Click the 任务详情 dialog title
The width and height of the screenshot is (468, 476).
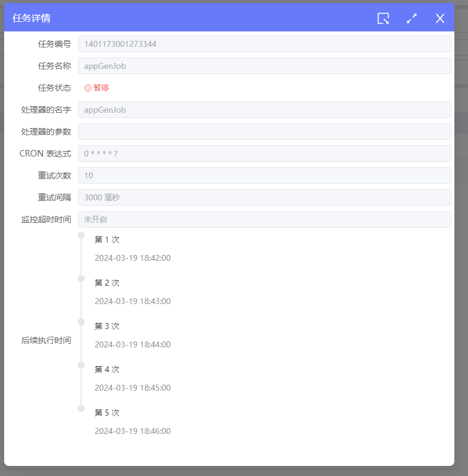point(31,18)
